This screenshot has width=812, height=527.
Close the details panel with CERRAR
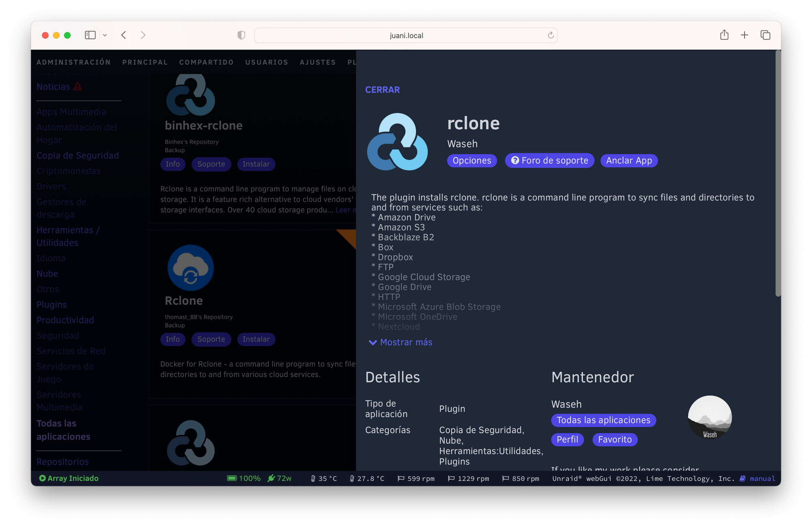click(x=382, y=89)
